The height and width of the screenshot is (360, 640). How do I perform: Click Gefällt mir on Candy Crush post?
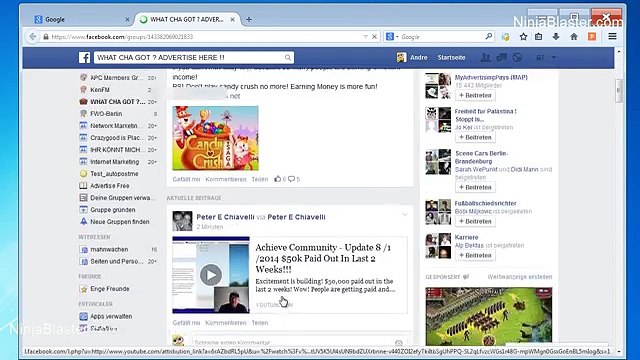pos(186,179)
